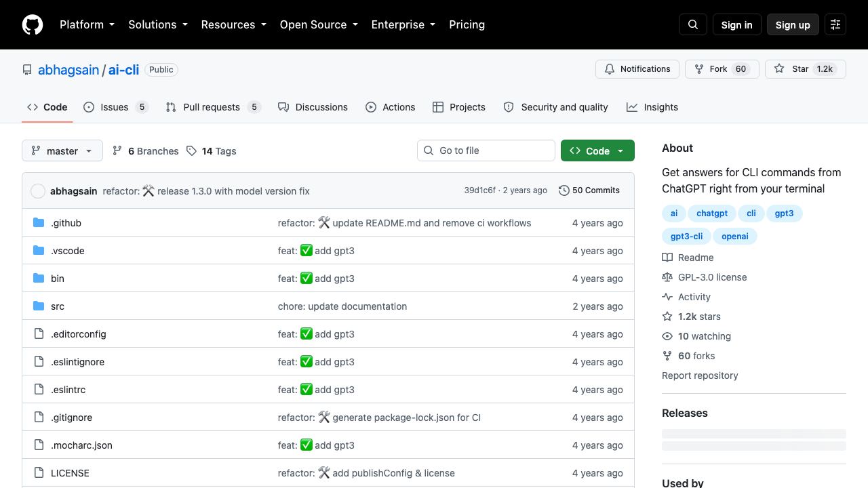Viewport: 868px width, 488px height.
Task: Click the file icon for LICENSE
Action: [x=39, y=473]
